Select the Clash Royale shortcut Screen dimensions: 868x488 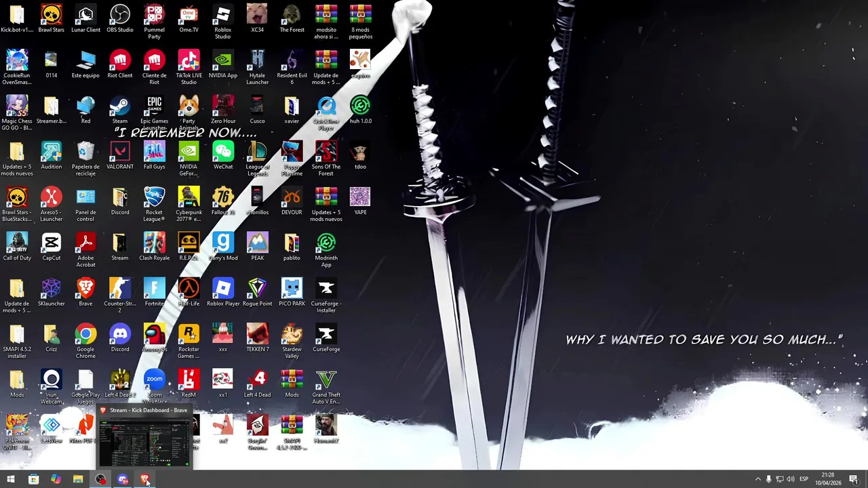(x=154, y=247)
